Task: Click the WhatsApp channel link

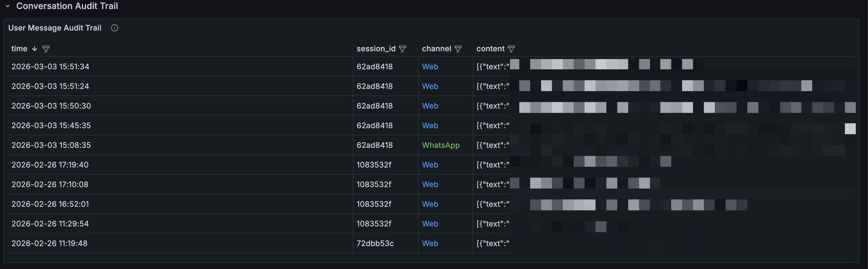Action: (x=441, y=145)
